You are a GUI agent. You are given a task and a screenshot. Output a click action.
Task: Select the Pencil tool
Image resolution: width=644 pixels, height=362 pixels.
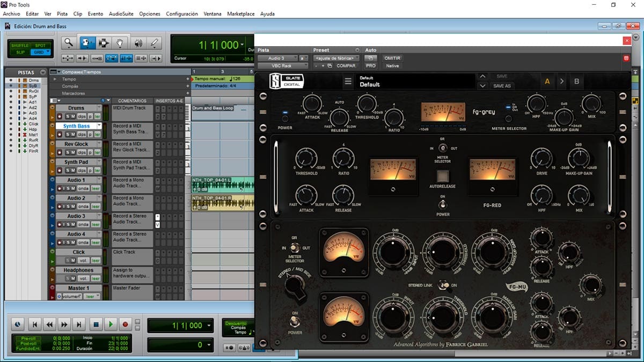155,43
